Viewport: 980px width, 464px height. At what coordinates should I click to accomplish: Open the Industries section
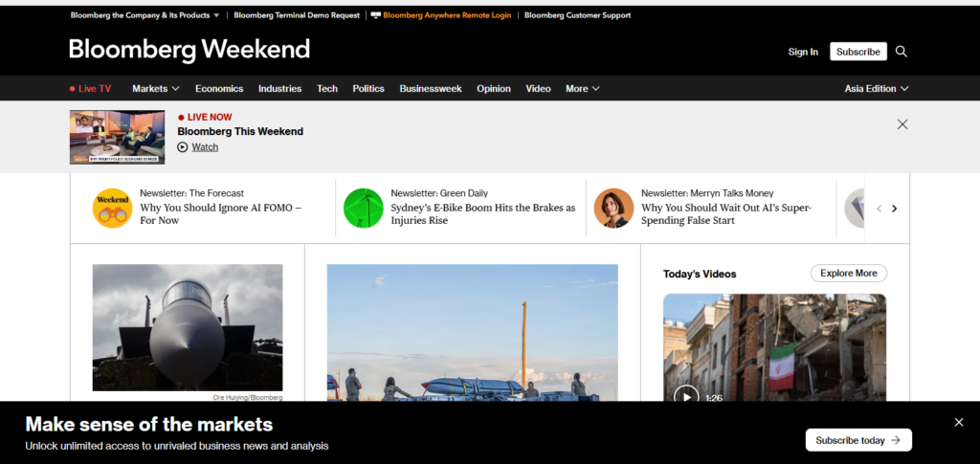pyautogui.click(x=280, y=89)
